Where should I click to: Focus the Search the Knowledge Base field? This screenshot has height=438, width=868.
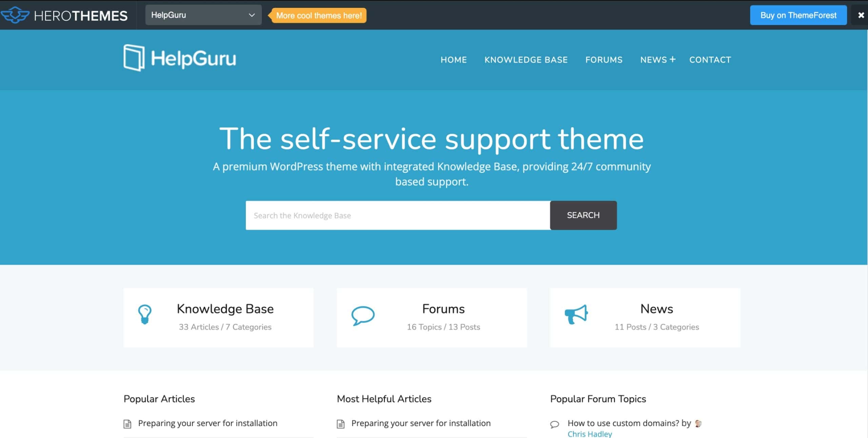398,215
